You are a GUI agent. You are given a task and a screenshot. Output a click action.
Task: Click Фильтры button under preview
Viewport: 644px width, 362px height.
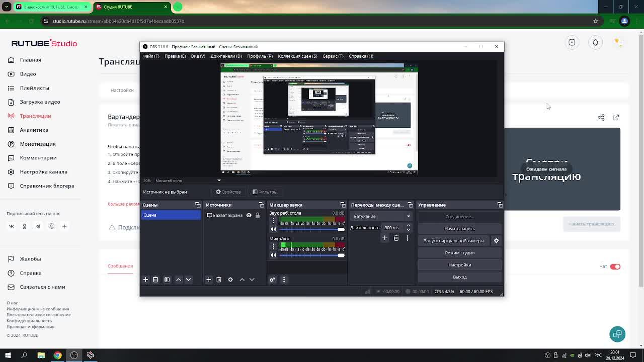click(x=265, y=192)
